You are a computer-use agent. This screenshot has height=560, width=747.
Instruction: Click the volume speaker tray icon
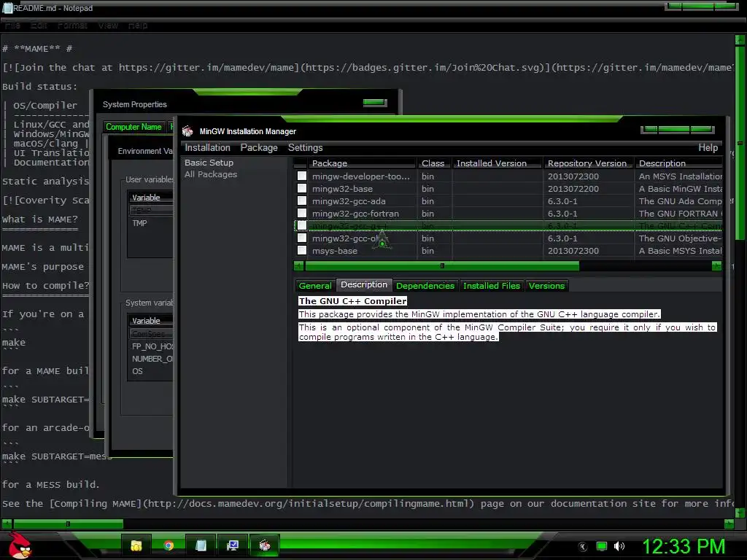click(619, 546)
